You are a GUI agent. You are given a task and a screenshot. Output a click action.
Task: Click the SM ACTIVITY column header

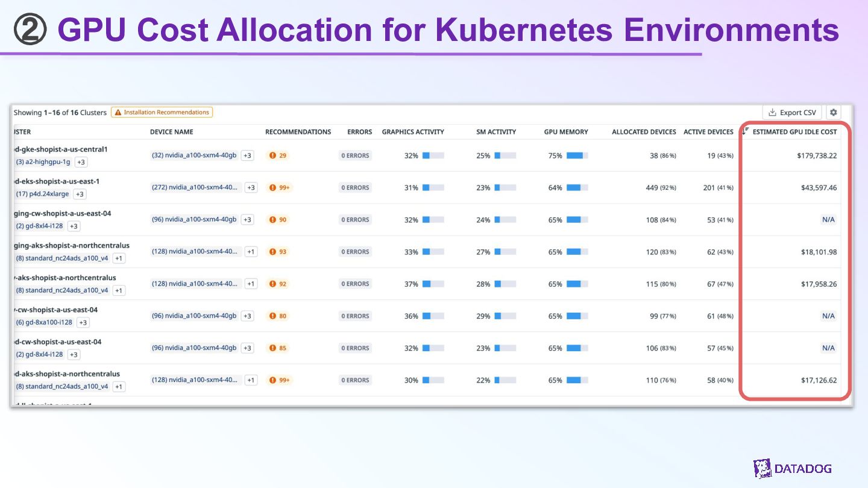click(496, 132)
